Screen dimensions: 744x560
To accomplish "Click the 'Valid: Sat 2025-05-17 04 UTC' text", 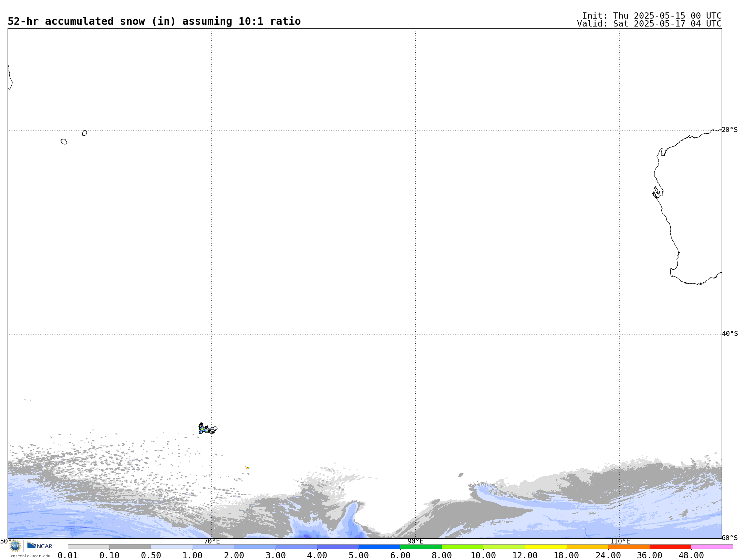I will coord(649,24).
